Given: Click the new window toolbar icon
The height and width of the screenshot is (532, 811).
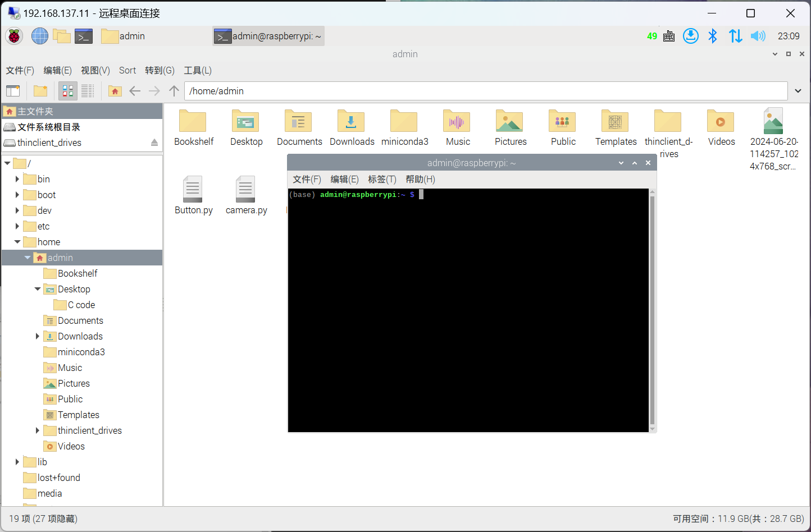Looking at the screenshot, I should coord(13,91).
